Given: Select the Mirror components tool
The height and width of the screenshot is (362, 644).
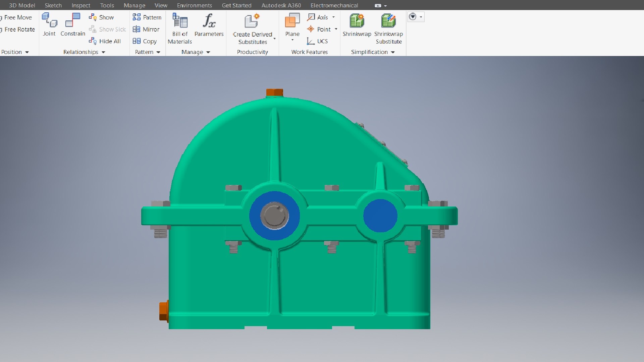Looking at the screenshot, I should click(x=146, y=29).
